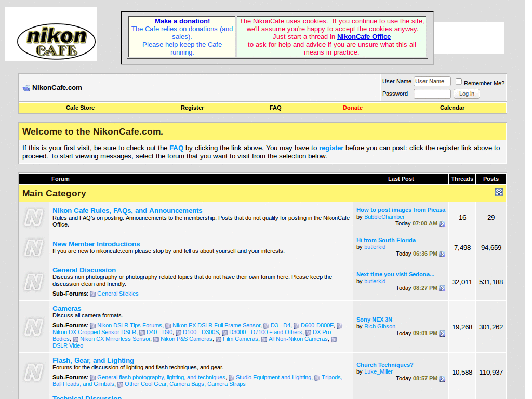Go to last post icon for Church Techniques
This screenshot has width=532, height=399.
442,379
